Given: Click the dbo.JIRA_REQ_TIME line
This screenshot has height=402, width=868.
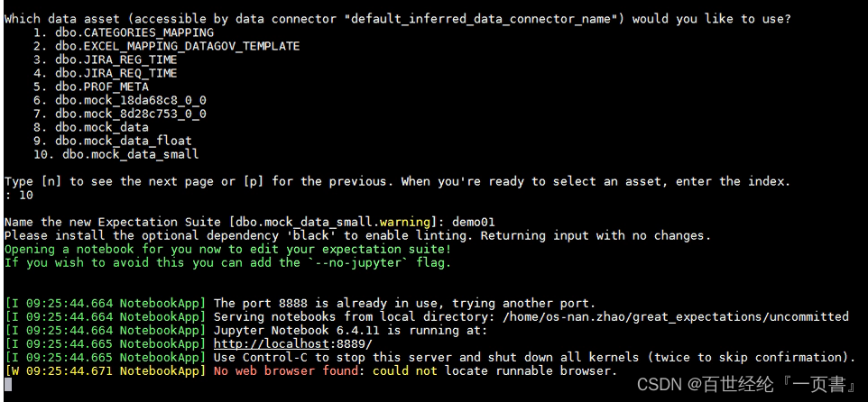Looking at the screenshot, I should 115,73.
